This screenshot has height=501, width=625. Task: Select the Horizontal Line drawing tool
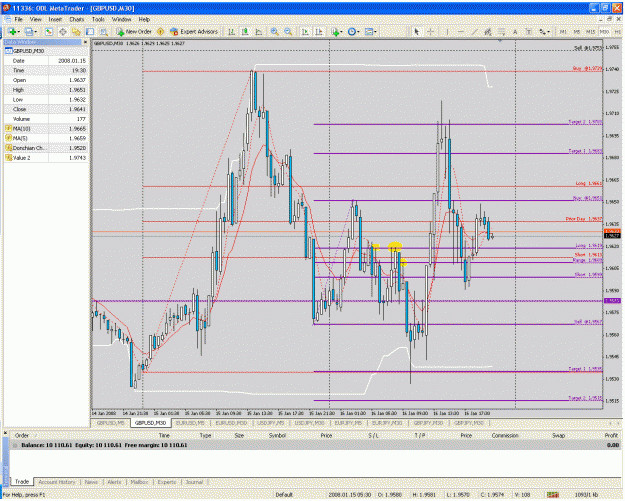point(461,31)
